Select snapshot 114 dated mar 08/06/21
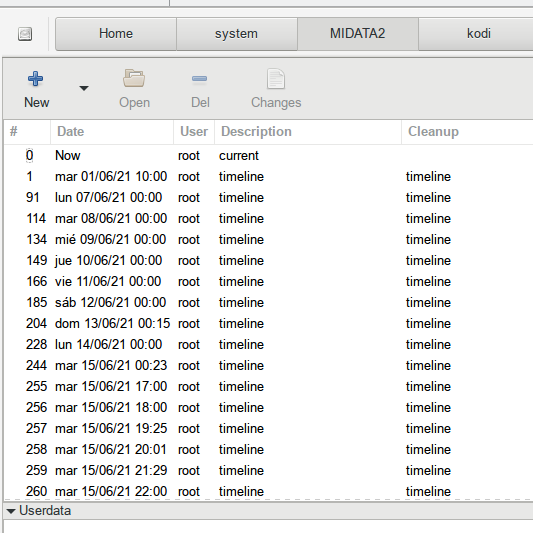This screenshot has width=533, height=533. click(x=269, y=219)
